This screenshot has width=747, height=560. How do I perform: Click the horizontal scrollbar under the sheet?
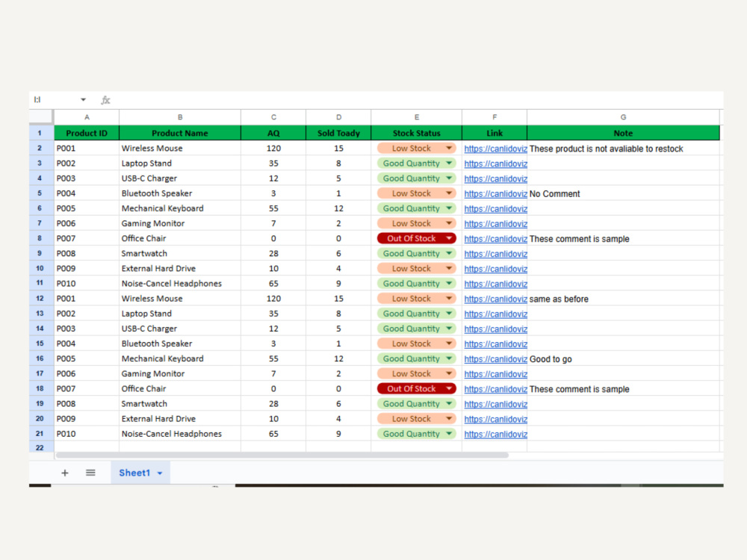point(282,455)
